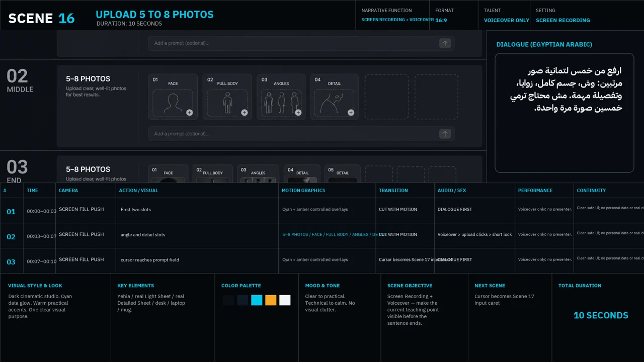
Task: Click the 'MOTION GRAPHICS' column header
Action: 303,191
